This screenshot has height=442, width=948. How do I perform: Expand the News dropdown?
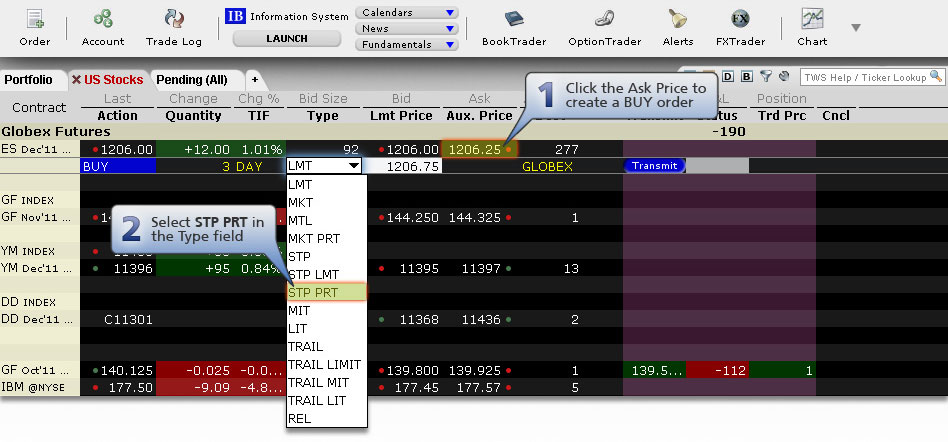tap(407, 29)
